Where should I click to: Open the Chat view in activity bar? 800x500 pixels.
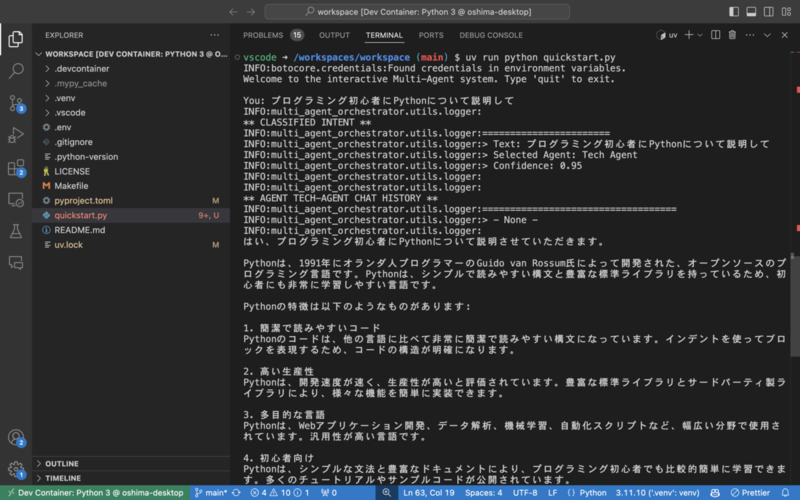pyautogui.click(x=16, y=263)
